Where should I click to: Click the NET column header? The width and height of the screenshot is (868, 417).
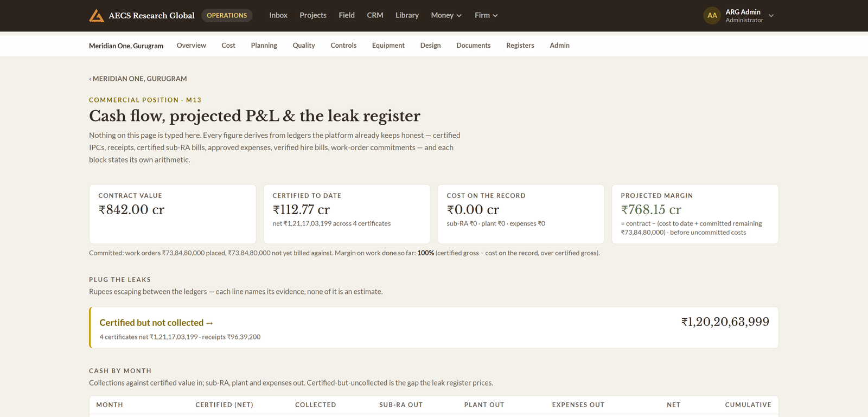tap(673, 405)
